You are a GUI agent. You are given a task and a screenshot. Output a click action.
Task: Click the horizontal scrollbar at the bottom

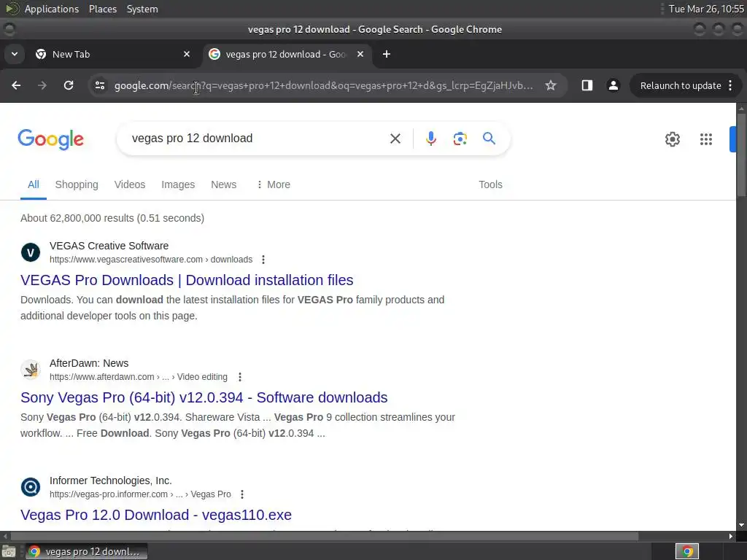click(x=324, y=536)
